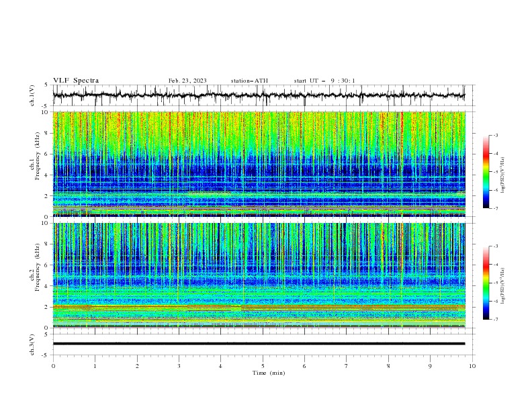This screenshot has height=411, width=532.
Task: Click the lower color scale bar for ch.2
Action: click(486, 283)
